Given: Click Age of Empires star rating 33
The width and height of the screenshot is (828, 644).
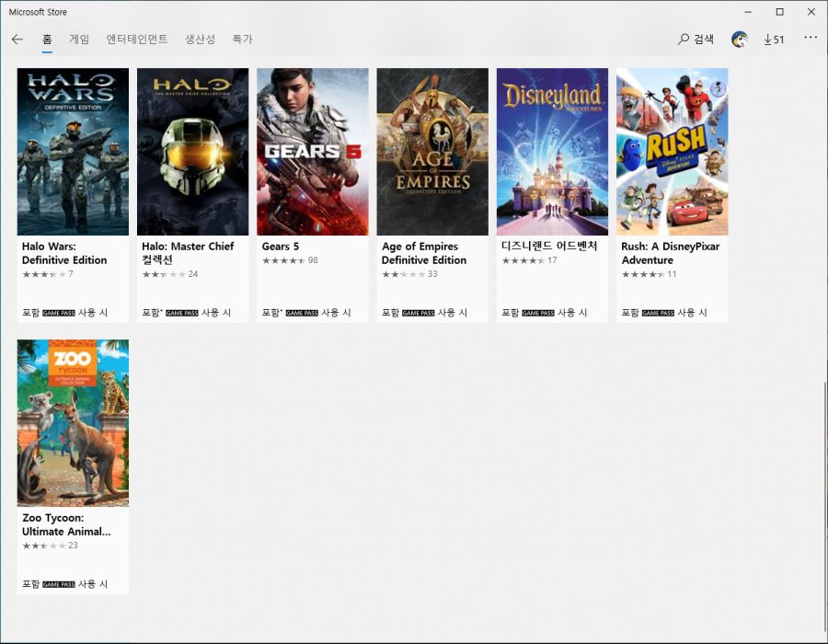Looking at the screenshot, I should click(x=409, y=274).
